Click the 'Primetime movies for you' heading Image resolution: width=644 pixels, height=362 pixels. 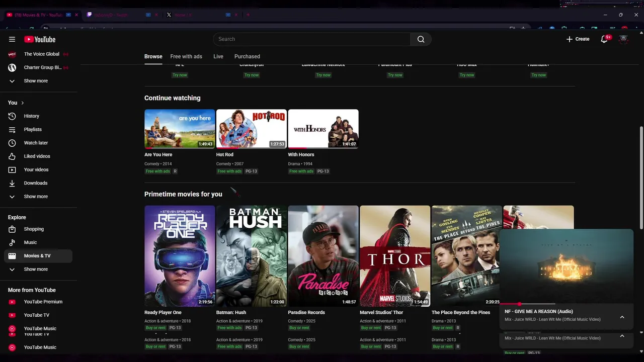(183, 194)
